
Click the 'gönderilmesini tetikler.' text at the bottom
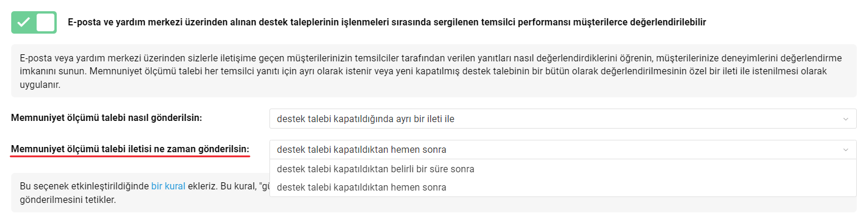point(67,200)
